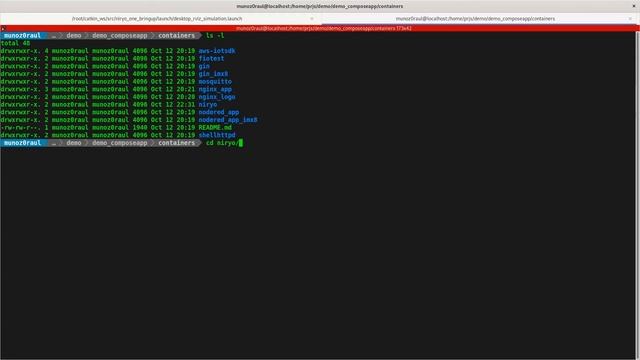Click the 'ls -l' command text
The width and height of the screenshot is (640, 360).
pos(215,36)
